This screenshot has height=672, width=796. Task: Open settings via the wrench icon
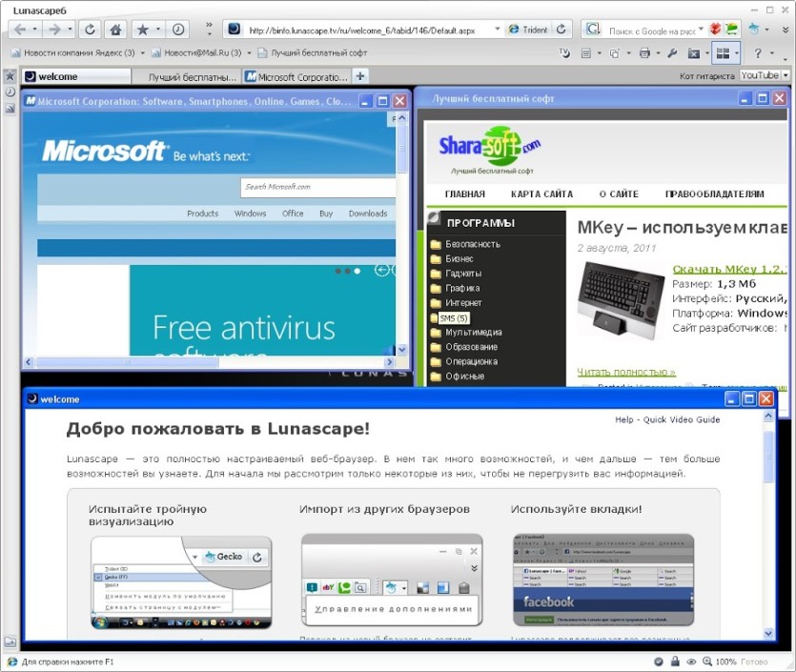coord(673,52)
